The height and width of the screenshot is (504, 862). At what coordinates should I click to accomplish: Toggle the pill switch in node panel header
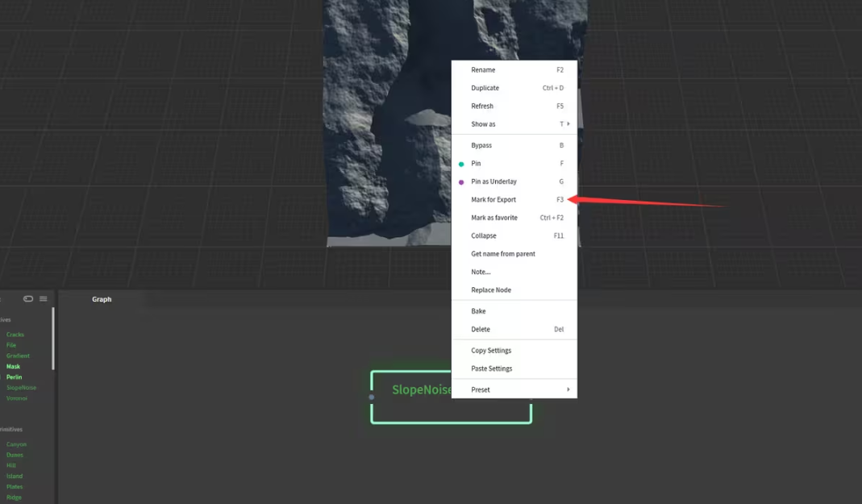pos(28,299)
